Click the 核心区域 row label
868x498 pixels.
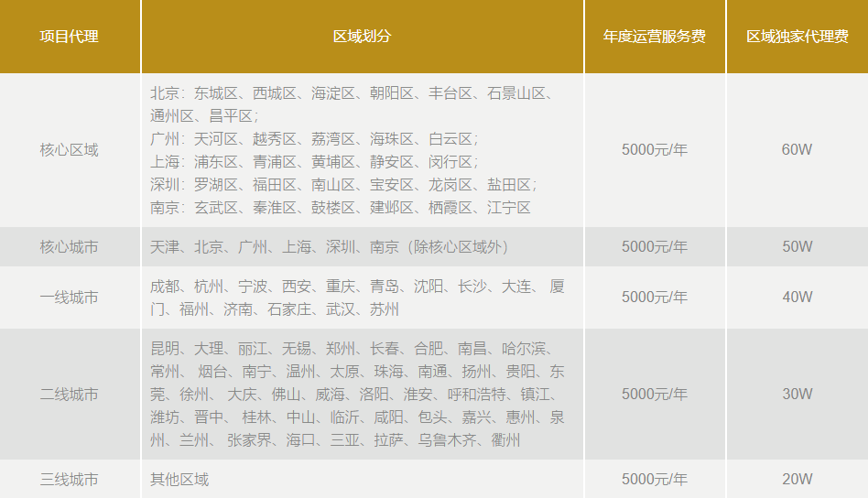pyautogui.click(x=70, y=150)
